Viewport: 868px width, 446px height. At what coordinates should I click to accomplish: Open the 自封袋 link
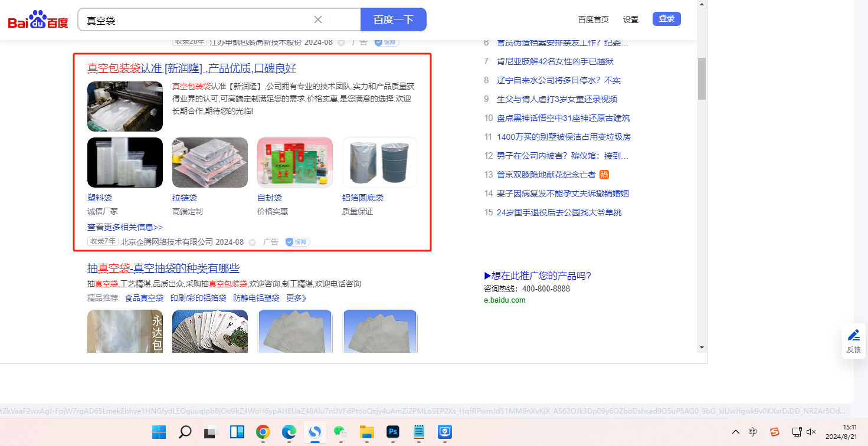tap(270, 198)
